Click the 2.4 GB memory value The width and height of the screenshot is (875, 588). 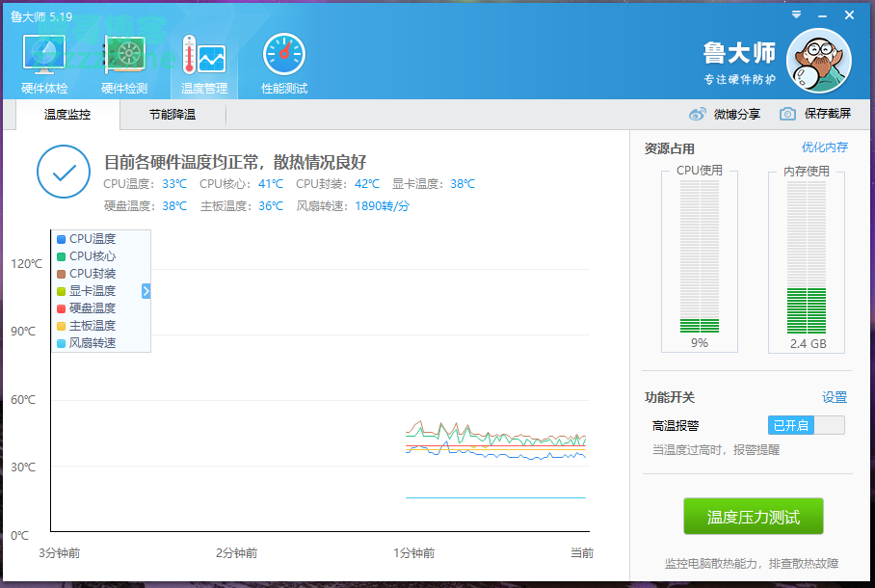[809, 344]
